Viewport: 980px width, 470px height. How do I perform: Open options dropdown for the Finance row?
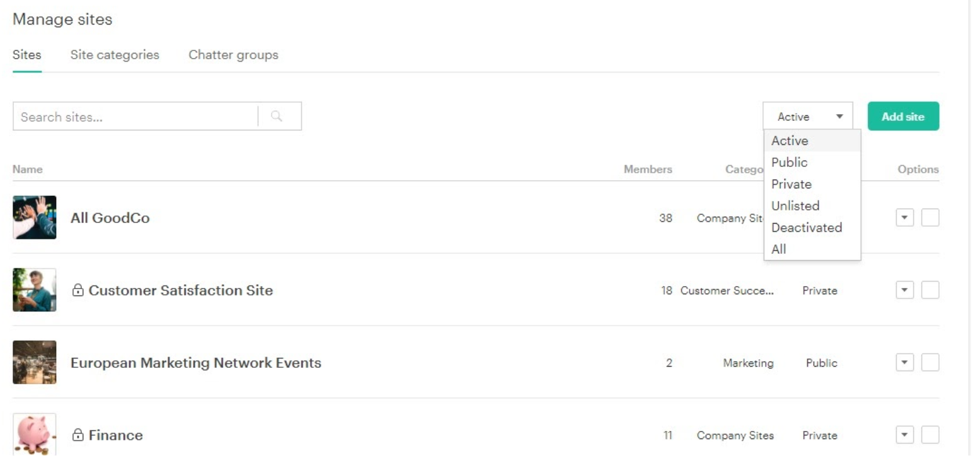(x=904, y=435)
